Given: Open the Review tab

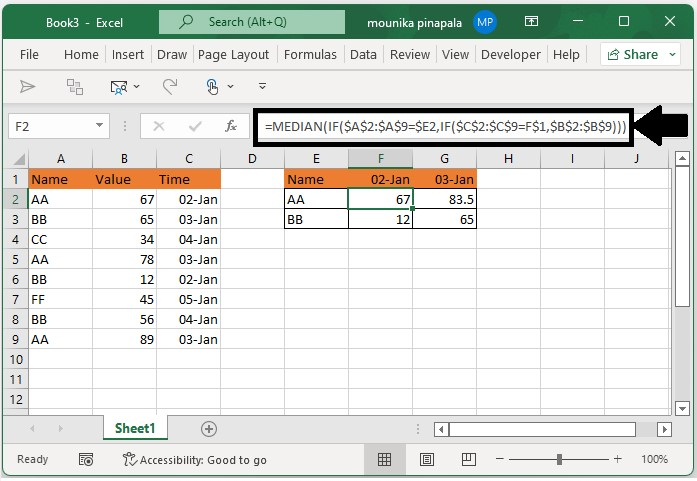Looking at the screenshot, I should tap(410, 55).
